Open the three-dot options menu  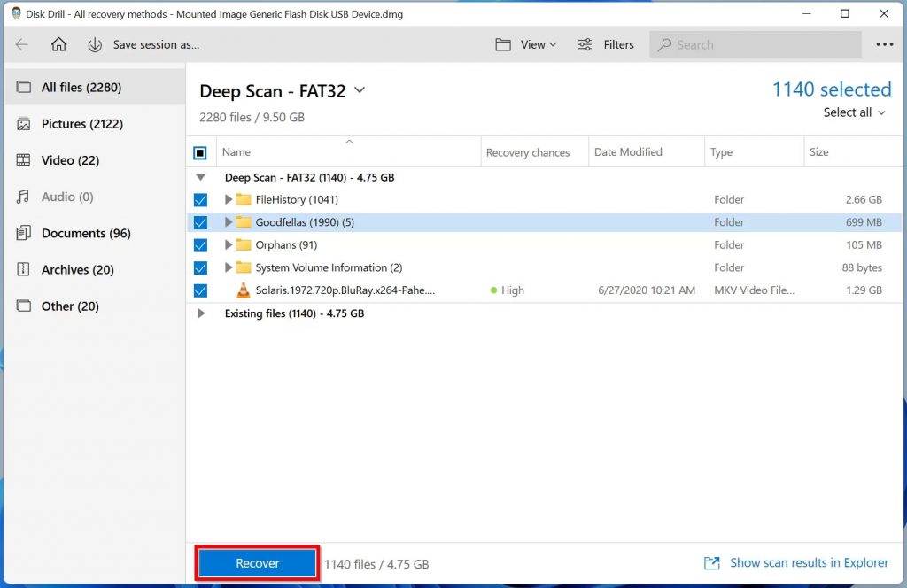click(885, 43)
